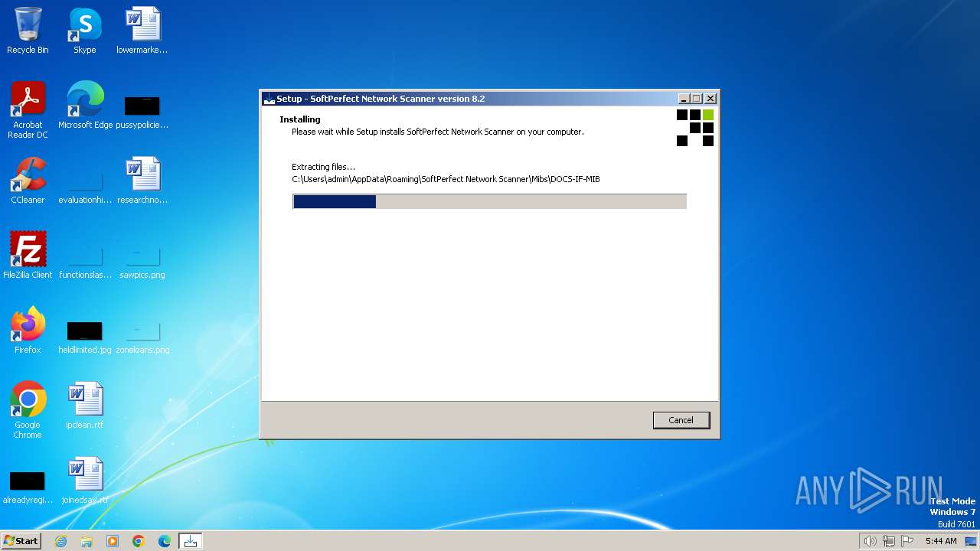980x551 pixels.
Task: Open Windows Media Player in taskbar
Action: click(113, 541)
